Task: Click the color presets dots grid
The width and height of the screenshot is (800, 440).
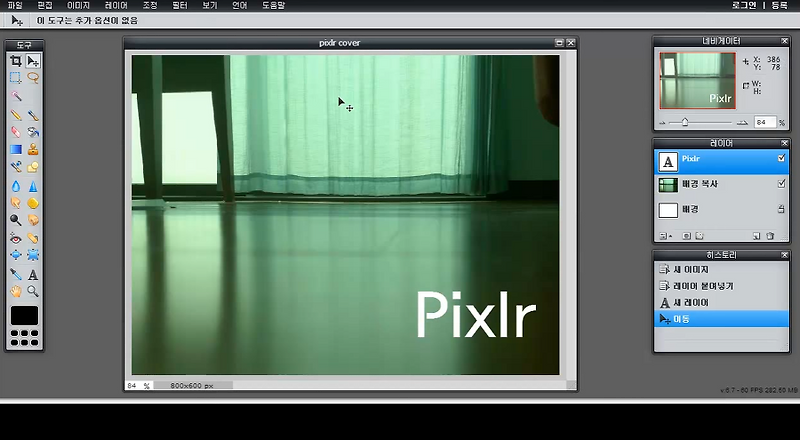Action: pos(24,338)
